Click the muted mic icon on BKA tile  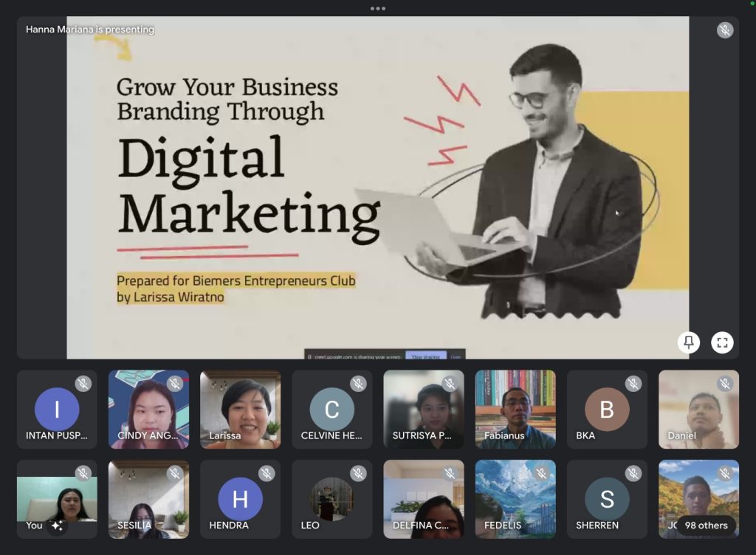click(x=633, y=384)
